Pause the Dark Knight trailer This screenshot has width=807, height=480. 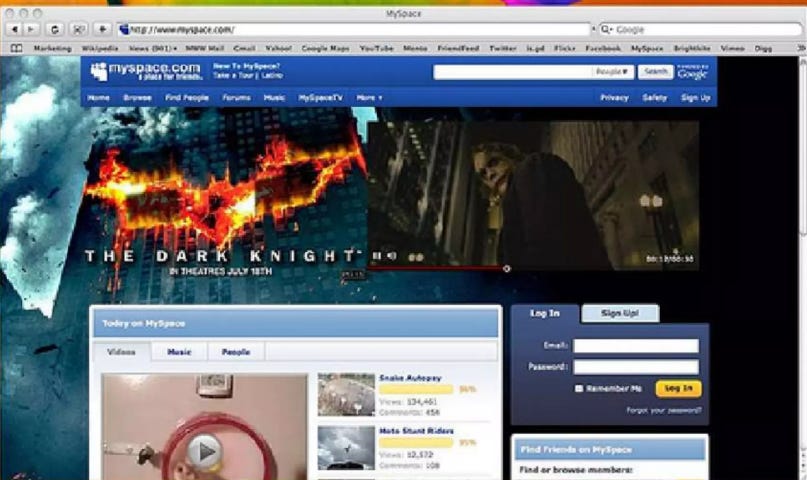coord(377,256)
